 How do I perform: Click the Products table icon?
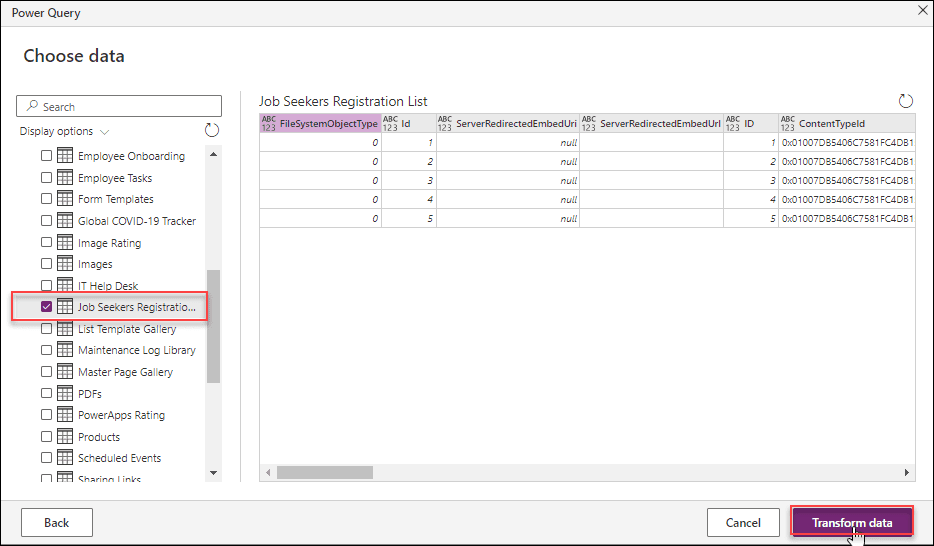pyautogui.click(x=65, y=436)
